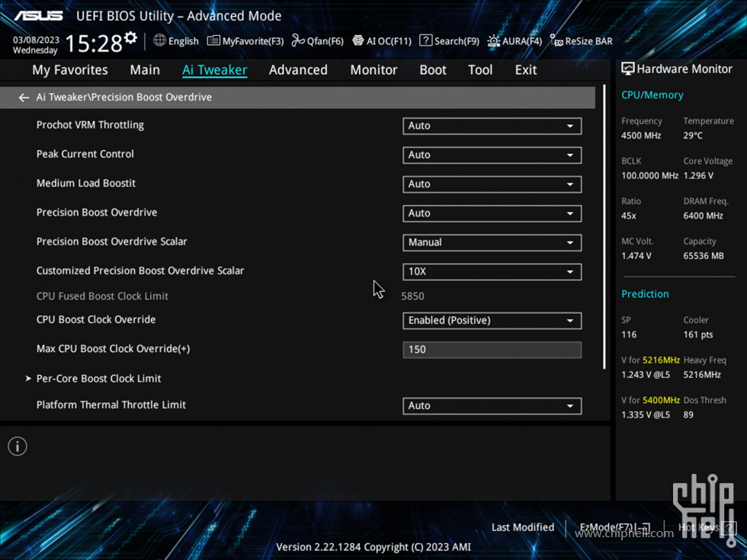747x560 pixels.
Task: Open the Monitor tab
Action: tap(373, 70)
